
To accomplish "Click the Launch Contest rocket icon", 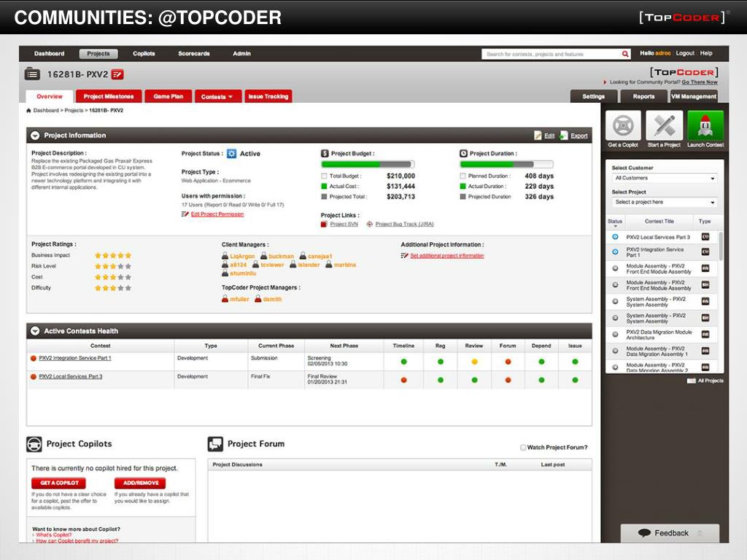I will pos(705,125).
